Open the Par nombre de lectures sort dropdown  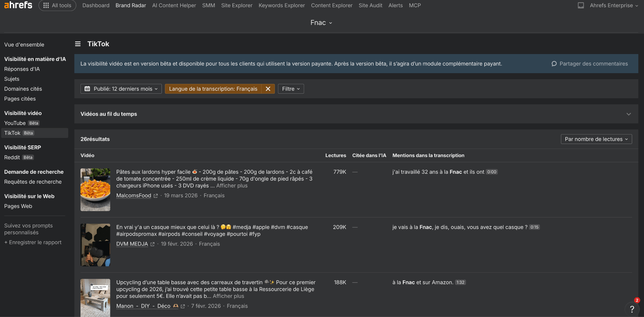pyautogui.click(x=596, y=139)
